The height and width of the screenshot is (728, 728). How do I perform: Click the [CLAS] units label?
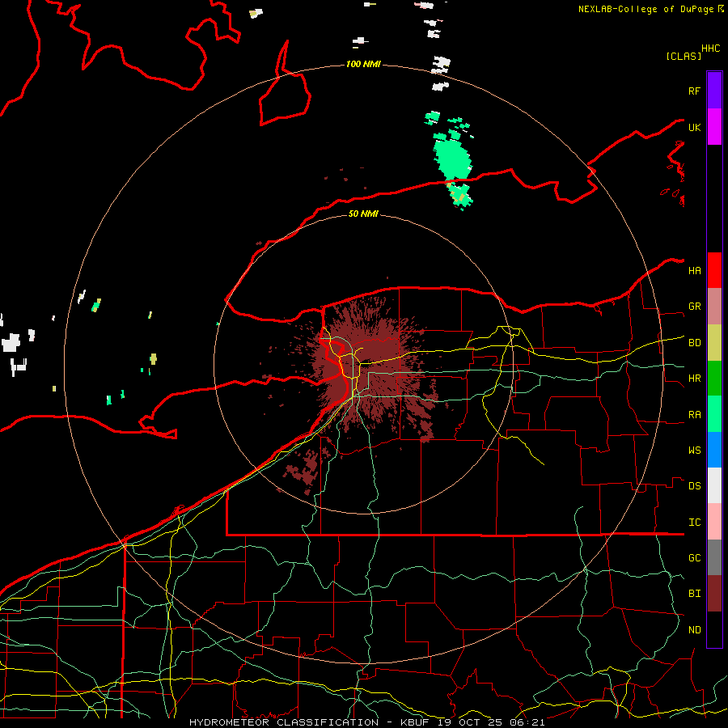coord(684,57)
